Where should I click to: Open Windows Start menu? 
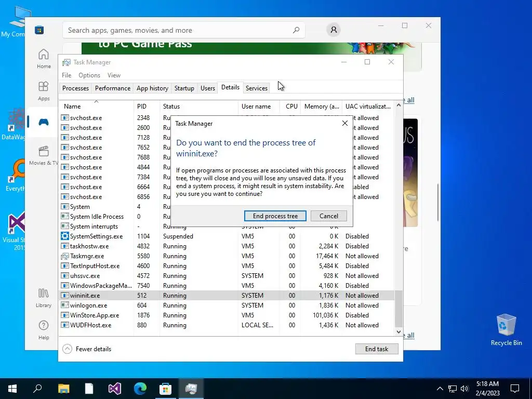(12, 389)
